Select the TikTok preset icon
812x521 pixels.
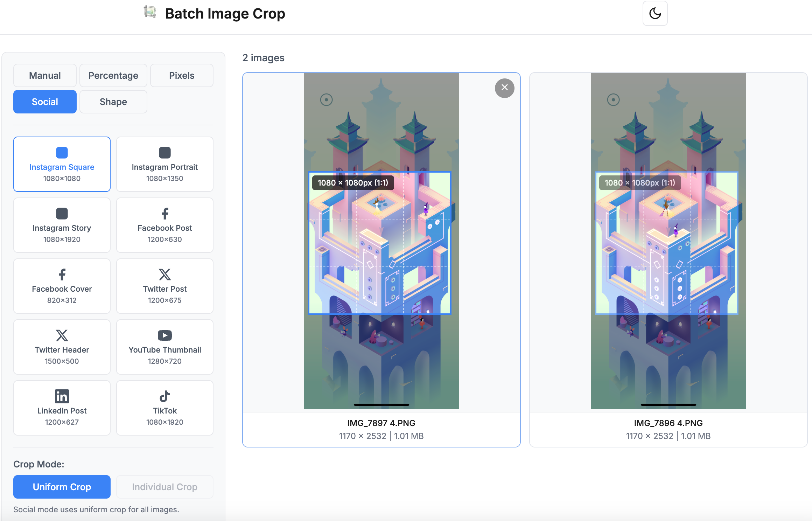tap(164, 396)
